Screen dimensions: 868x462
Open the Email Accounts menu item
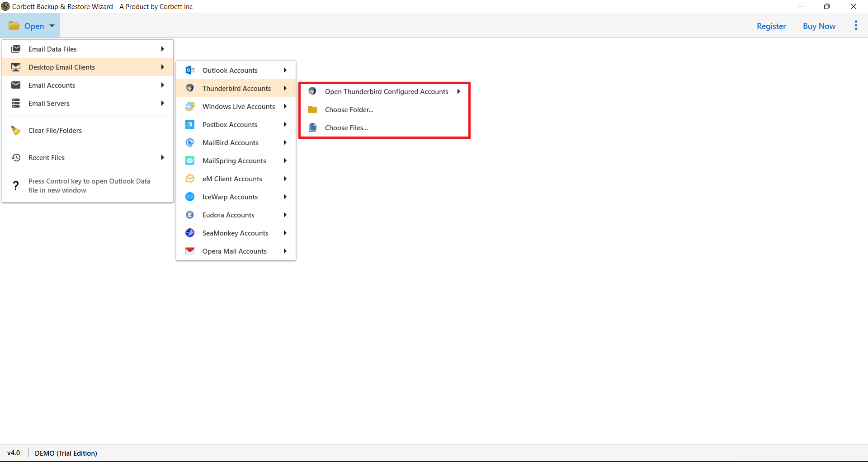click(88, 85)
